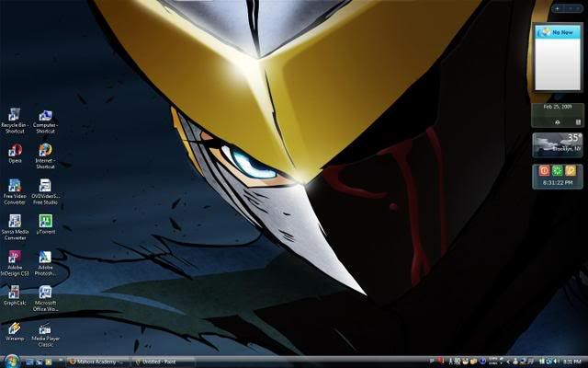Open the weather gadget showing 35°
Viewport: 588px width, 368px height.
tap(558, 144)
